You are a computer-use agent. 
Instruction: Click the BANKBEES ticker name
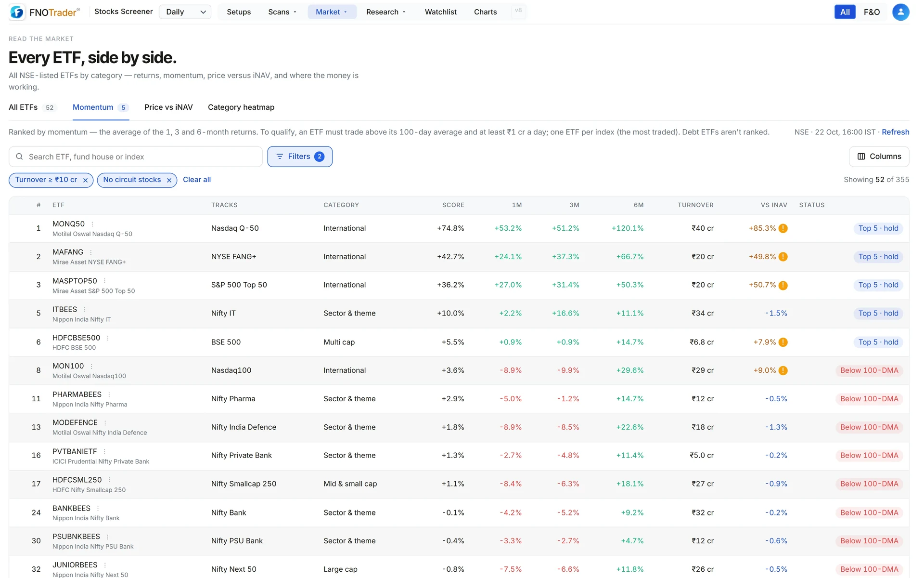click(x=71, y=508)
